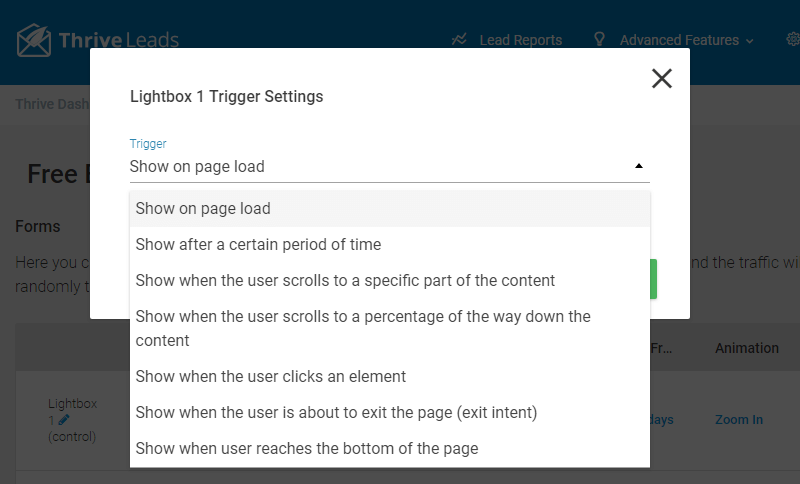Viewport: 800px width, 484px height.
Task: Close the Lightbox 1 Trigger Settings dialog
Action: 661,79
